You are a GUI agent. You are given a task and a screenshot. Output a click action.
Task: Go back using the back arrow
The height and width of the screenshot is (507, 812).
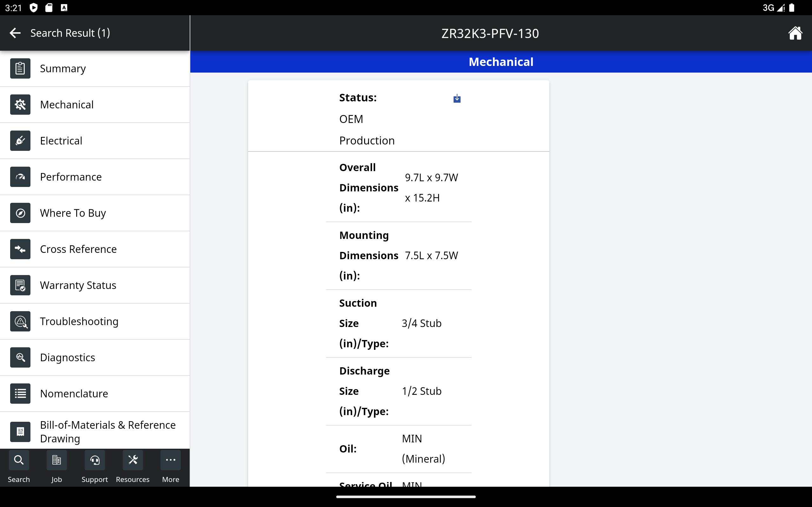[15, 33]
